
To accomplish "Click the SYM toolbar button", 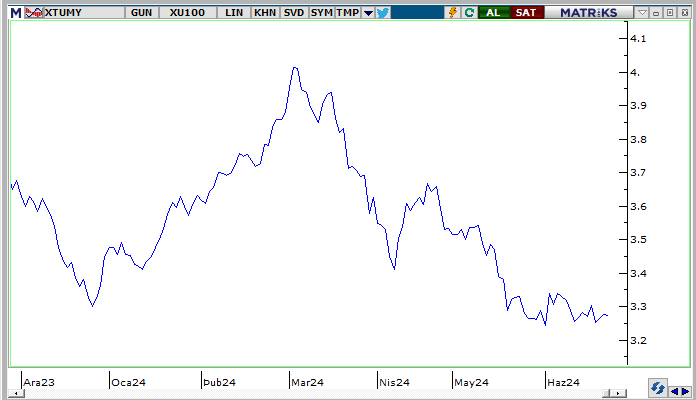I will (322, 12).
